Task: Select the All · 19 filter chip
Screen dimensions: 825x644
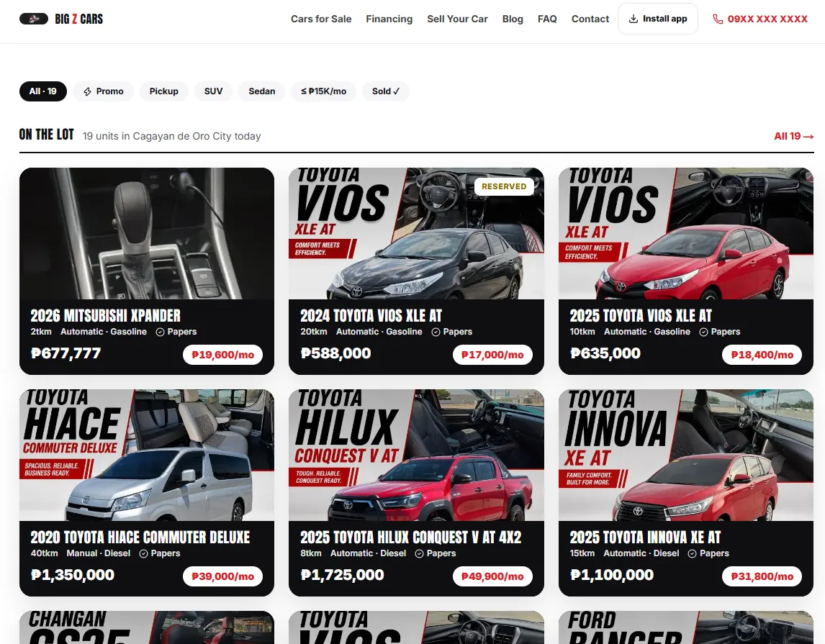Action: tap(43, 91)
